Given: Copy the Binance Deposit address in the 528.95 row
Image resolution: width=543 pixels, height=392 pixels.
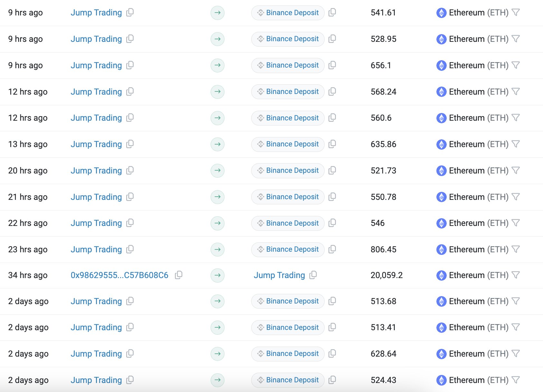Looking at the screenshot, I should click(332, 39).
